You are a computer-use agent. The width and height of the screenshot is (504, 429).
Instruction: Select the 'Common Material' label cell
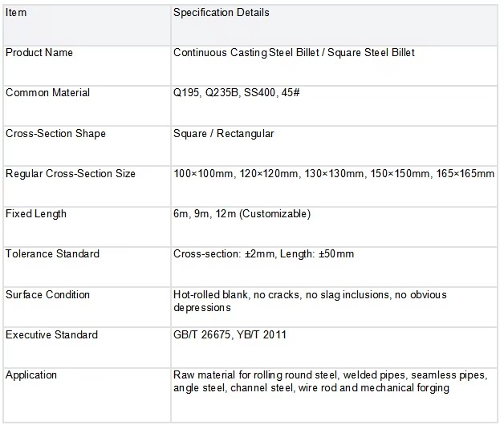pos(87,107)
